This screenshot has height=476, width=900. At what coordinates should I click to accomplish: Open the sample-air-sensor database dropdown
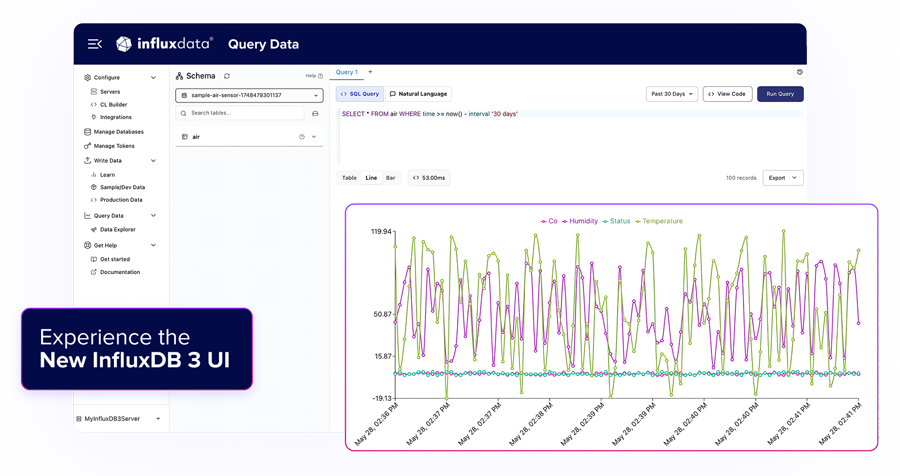(249, 95)
